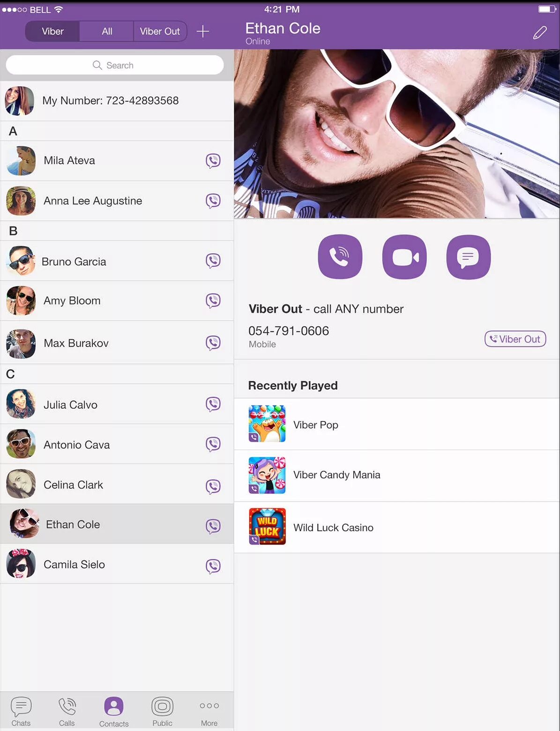This screenshot has width=560, height=731.
Task: Tap the 054-791-0606 mobile number
Action: (x=289, y=331)
